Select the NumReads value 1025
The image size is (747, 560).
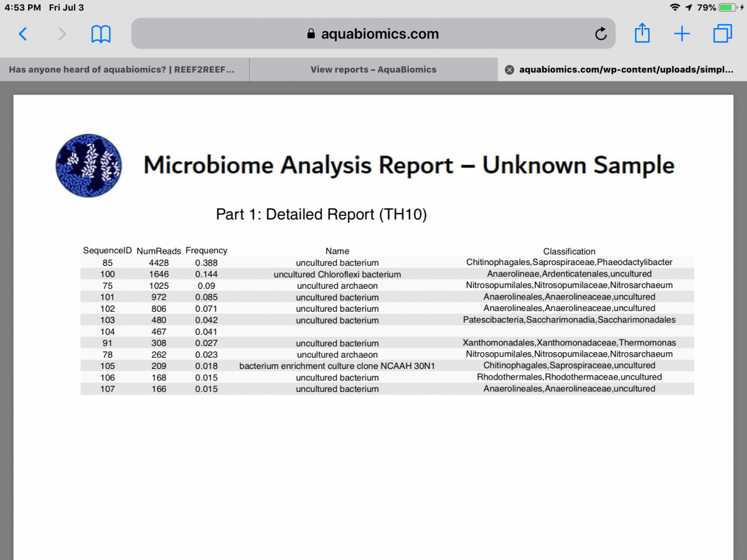tap(159, 286)
